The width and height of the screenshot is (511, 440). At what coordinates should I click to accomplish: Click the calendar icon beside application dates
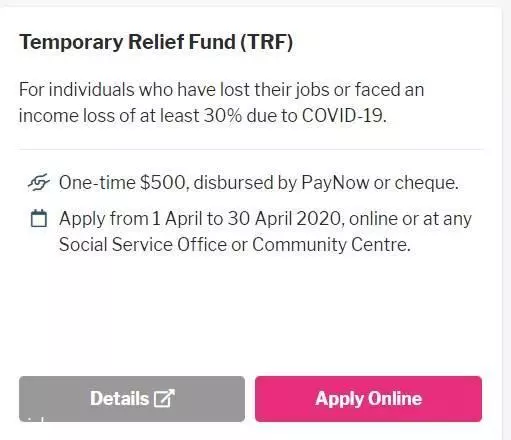click(x=39, y=218)
